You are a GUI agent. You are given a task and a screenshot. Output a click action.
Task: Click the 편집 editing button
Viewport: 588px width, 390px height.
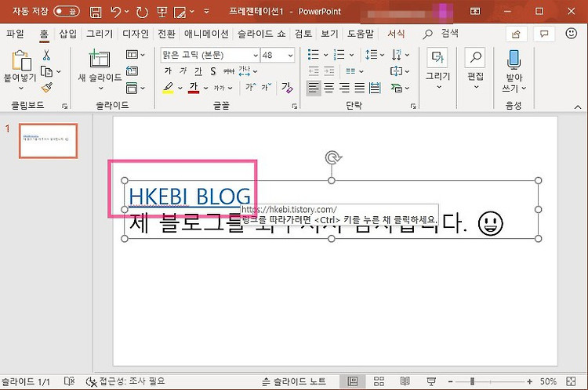coord(475,69)
